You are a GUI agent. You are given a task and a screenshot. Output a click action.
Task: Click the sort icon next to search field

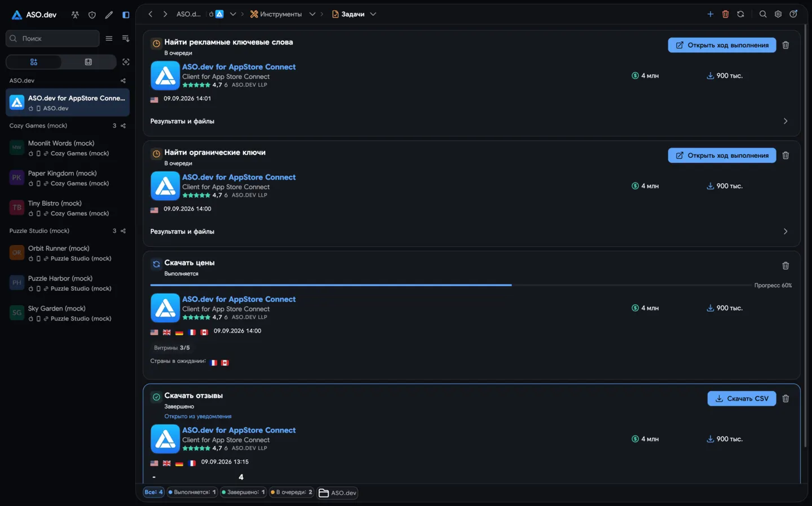pos(126,38)
